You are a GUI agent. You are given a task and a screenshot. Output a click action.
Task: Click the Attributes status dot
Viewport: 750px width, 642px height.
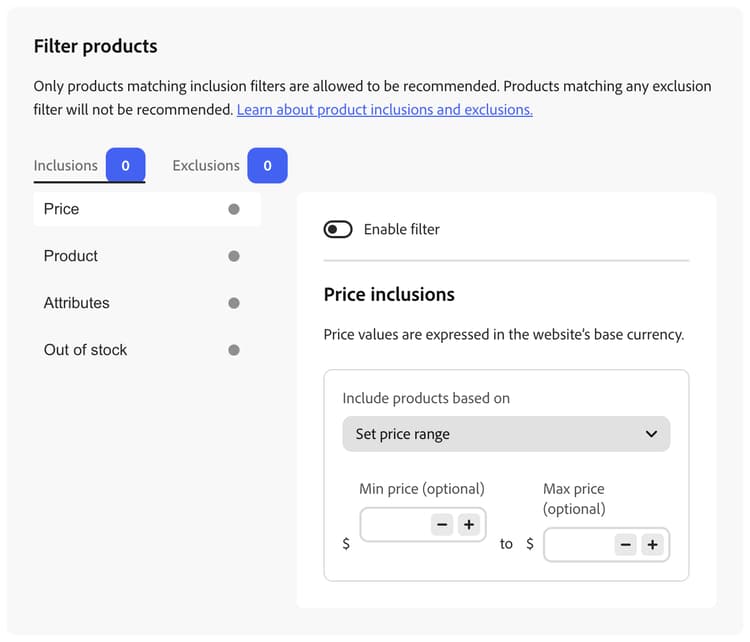click(x=234, y=303)
